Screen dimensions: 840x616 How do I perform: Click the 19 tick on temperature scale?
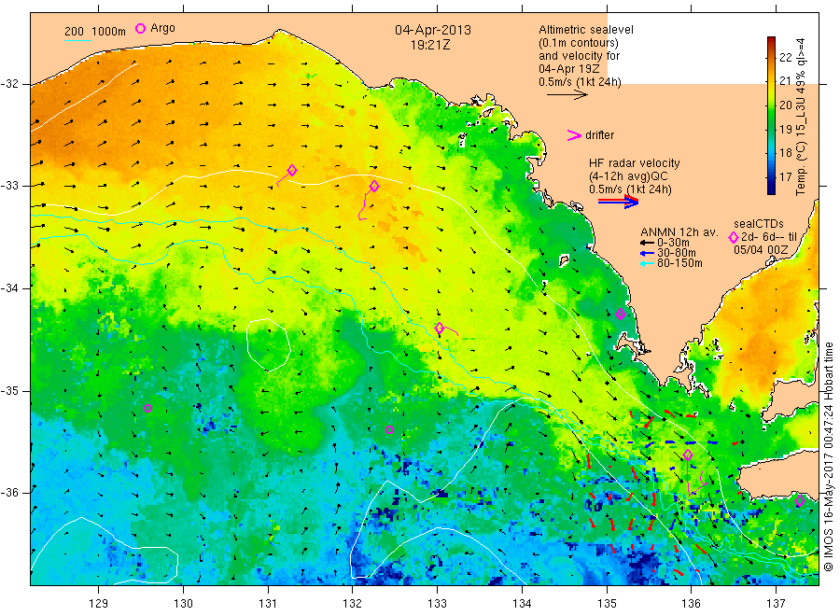(785, 129)
